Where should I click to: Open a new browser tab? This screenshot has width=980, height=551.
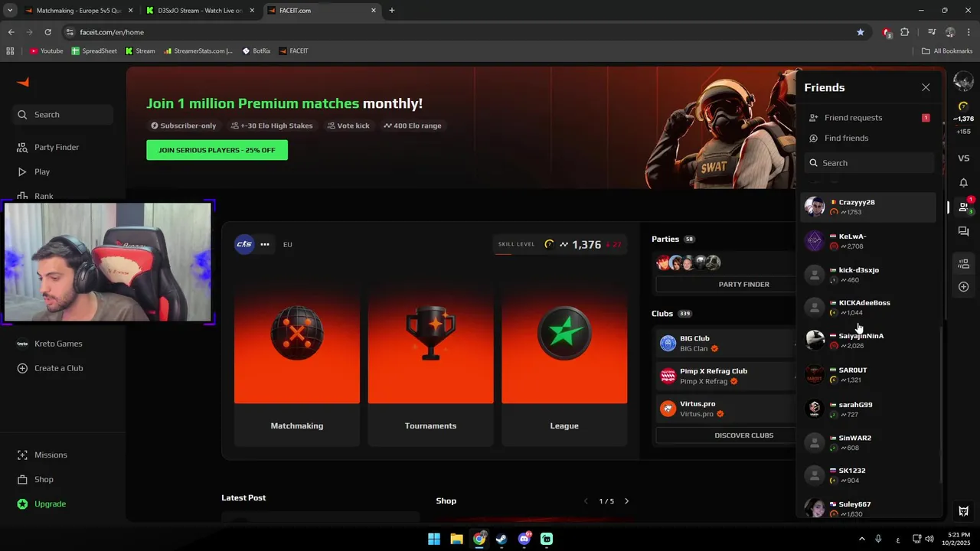392,11
